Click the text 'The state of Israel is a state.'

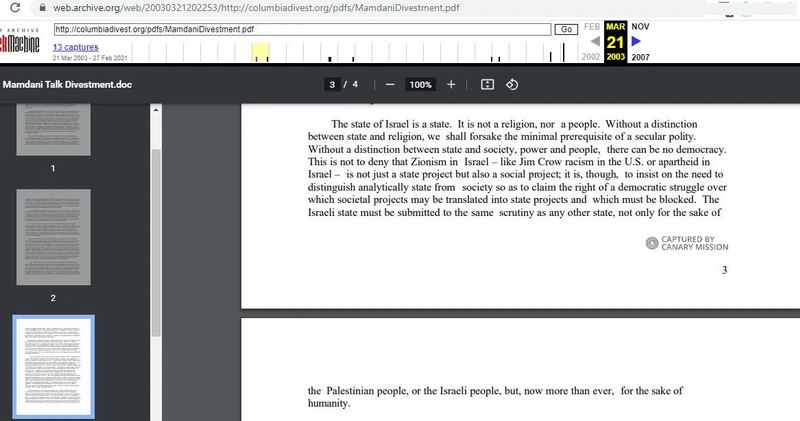coord(391,124)
